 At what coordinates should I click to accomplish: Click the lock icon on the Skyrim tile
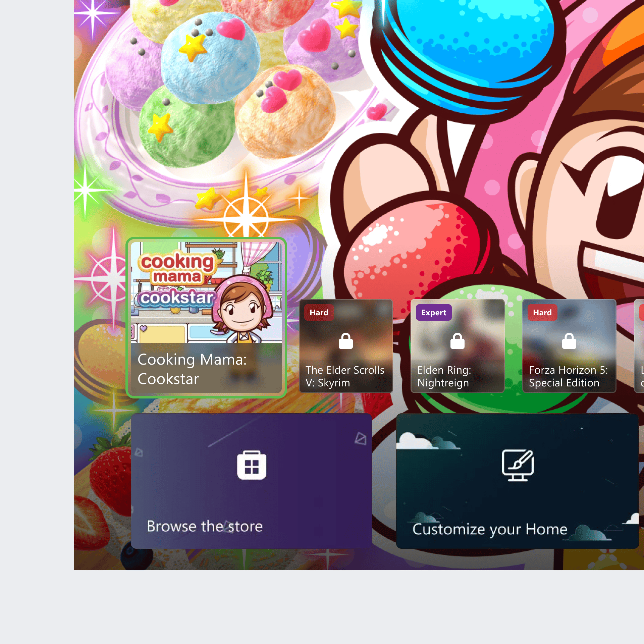[x=345, y=341]
